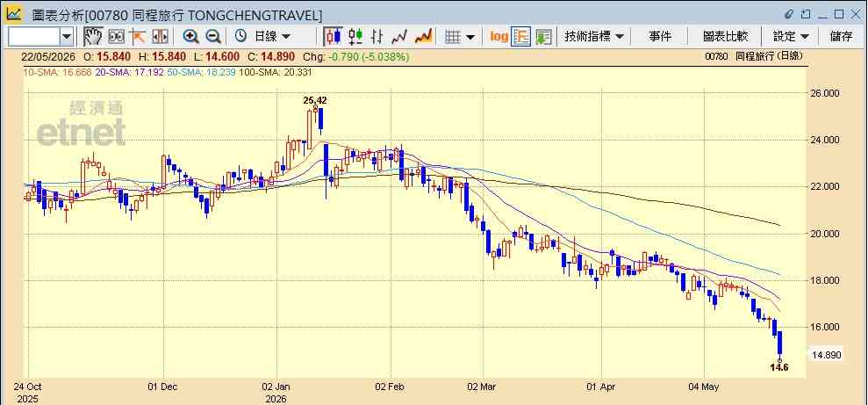Expand the grid options dropdown arrow
This screenshot has width=868, height=405.
point(470,37)
